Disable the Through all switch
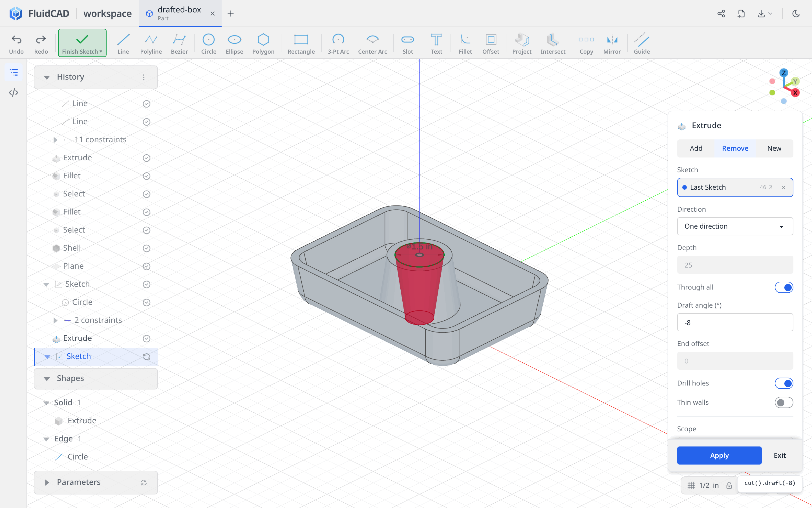 (x=784, y=287)
